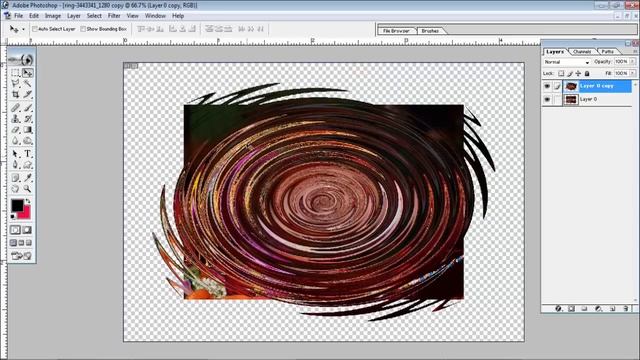Open Move tool preset picker arrow
640x360 pixels.
[x=23, y=29]
